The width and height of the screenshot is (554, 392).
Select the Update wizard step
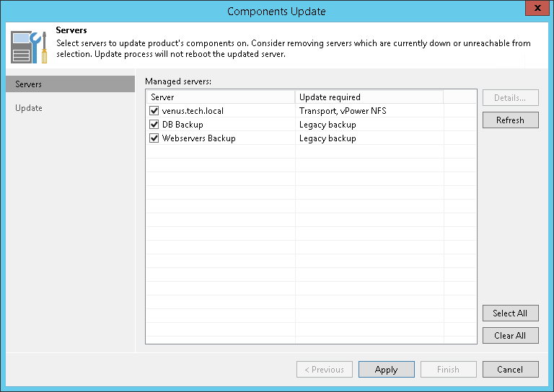click(29, 108)
